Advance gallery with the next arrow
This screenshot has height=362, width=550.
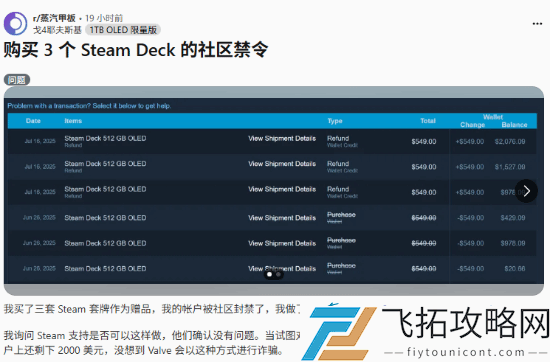[x=526, y=191]
